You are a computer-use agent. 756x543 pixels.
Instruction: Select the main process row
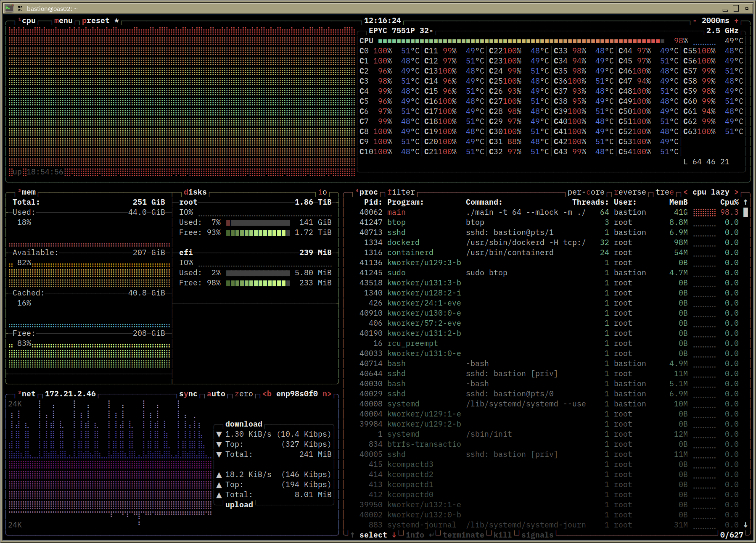point(549,212)
